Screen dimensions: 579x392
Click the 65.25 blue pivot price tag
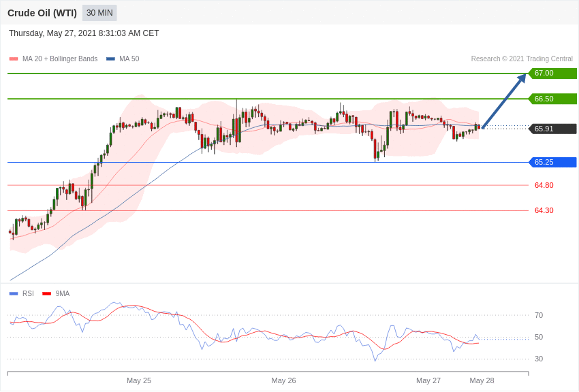point(552,162)
